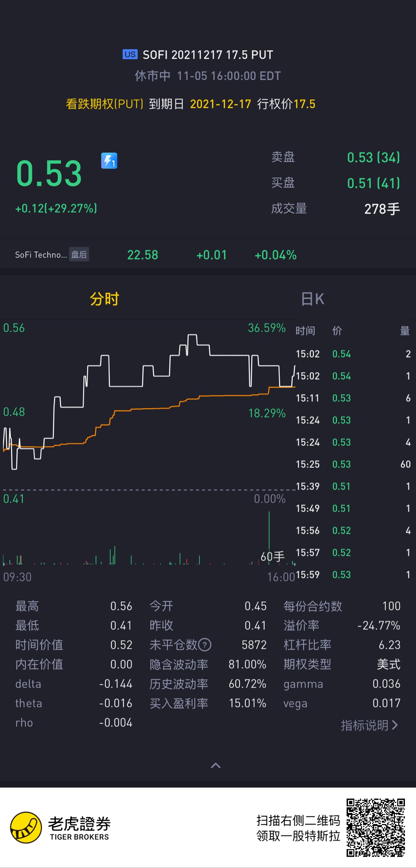Image resolution: width=416 pixels, height=868 pixels.
Task: Select the 15:25 trade with volume 60
Action: pyautogui.click(x=353, y=464)
